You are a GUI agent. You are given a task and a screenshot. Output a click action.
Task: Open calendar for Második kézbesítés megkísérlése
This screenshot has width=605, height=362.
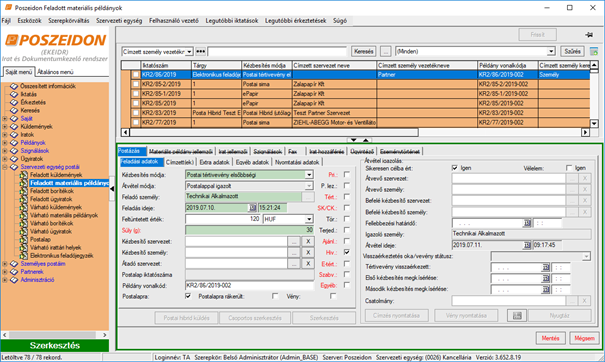pyautogui.click(x=546, y=289)
